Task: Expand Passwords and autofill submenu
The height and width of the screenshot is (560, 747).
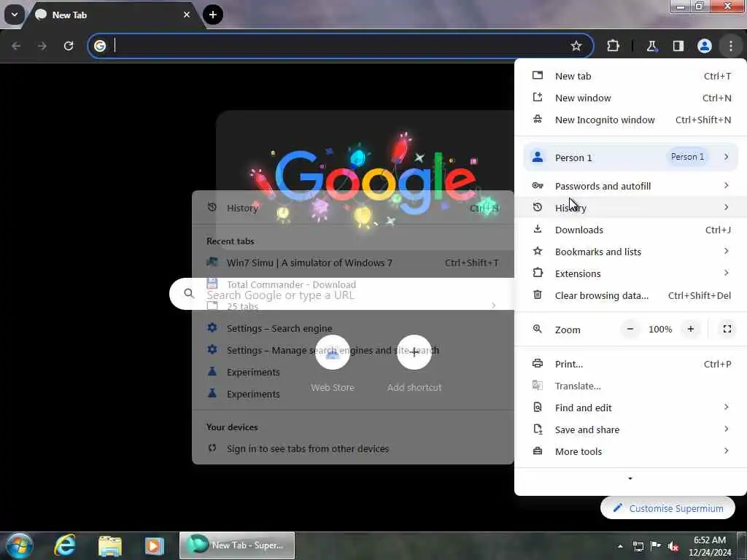Action: pyautogui.click(x=630, y=186)
